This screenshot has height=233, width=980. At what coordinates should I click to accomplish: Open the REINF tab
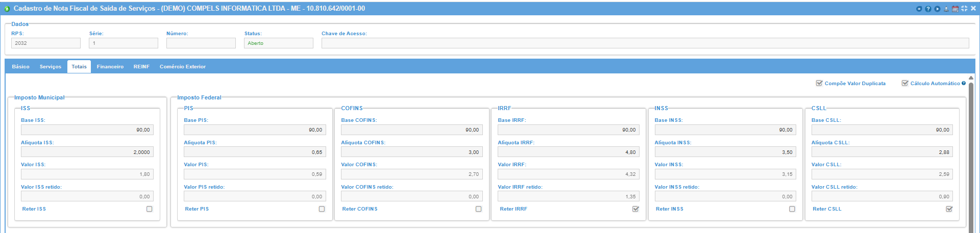pos(141,67)
